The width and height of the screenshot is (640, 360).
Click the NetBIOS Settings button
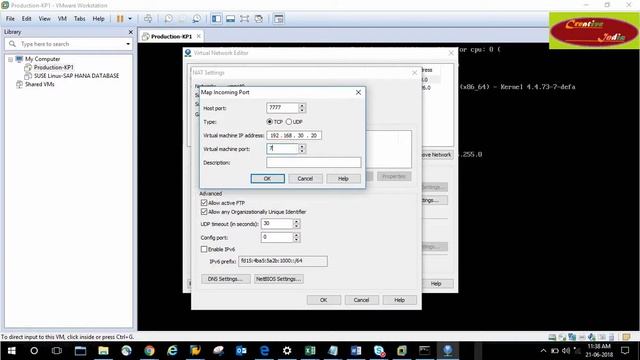point(279,279)
